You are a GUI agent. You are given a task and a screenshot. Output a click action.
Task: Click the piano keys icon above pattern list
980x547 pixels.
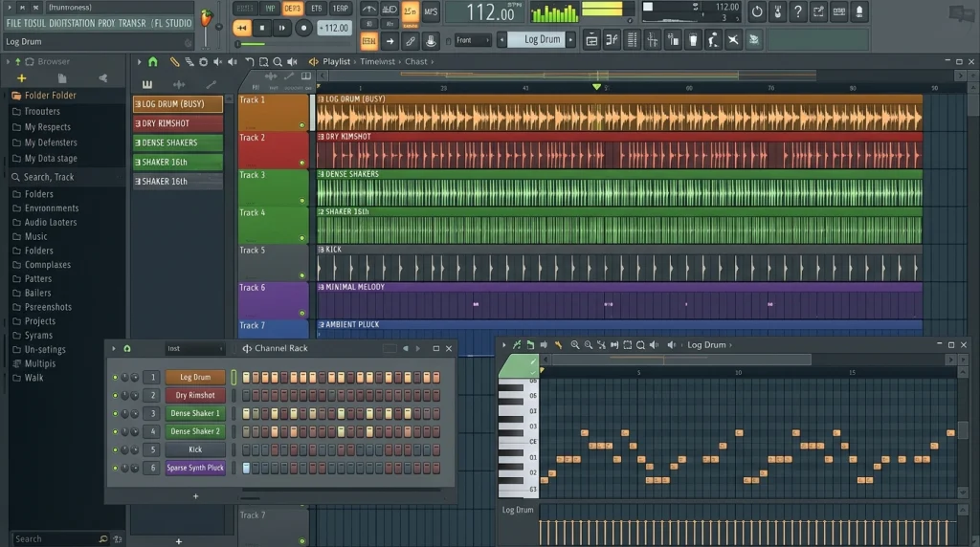146,84
